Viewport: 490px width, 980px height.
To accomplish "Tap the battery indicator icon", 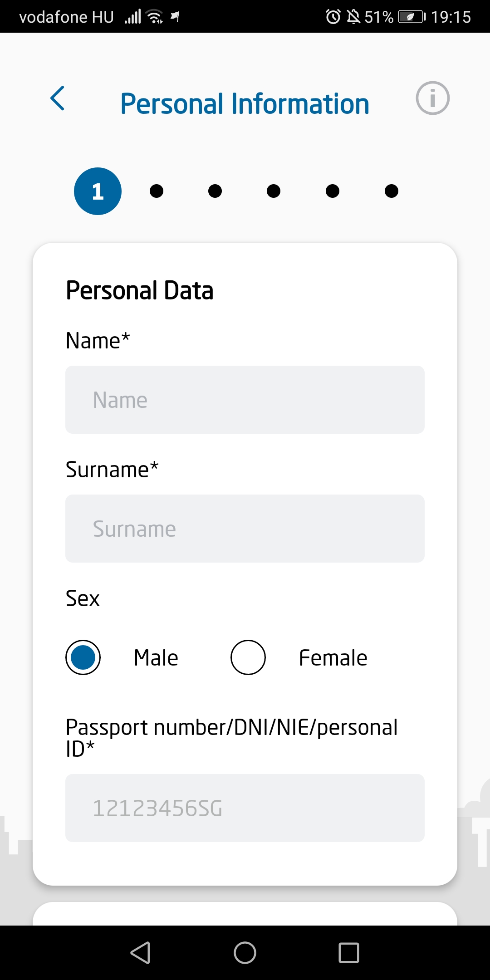I will (412, 17).
